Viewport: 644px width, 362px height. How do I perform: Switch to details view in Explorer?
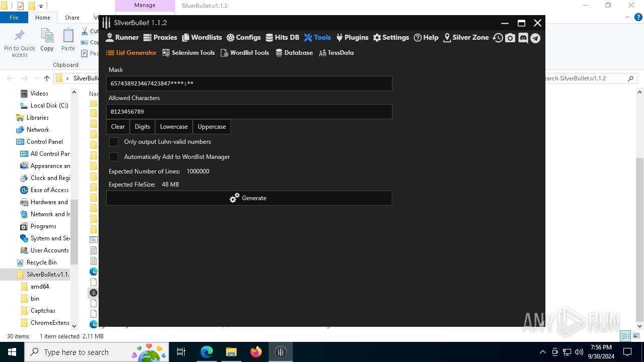625,336
